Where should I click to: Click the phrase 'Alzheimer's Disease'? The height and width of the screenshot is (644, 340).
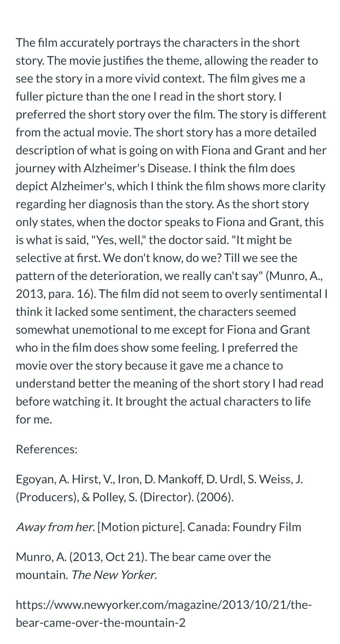coord(137,168)
